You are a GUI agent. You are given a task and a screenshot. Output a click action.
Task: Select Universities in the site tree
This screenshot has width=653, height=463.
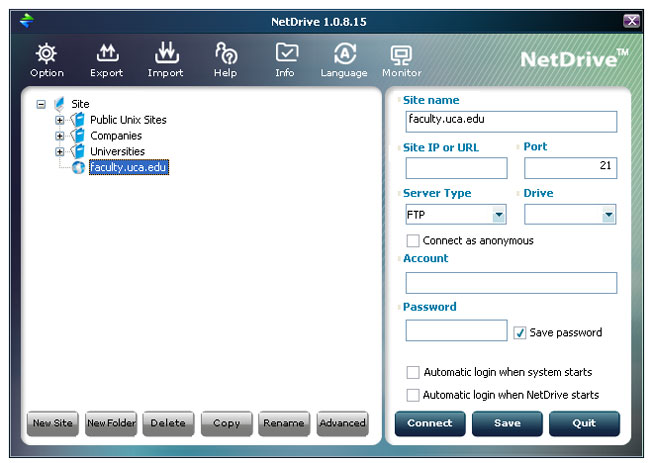pos(117,151)
